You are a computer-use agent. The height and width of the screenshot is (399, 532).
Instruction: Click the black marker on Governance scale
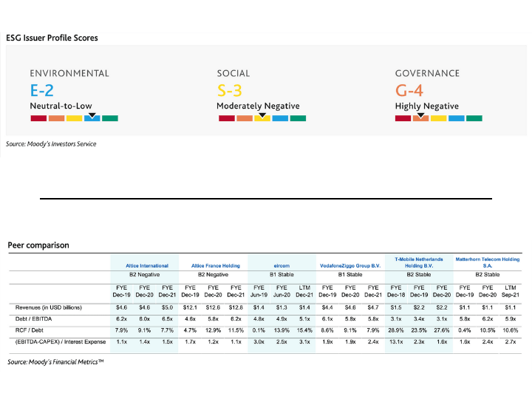pos(420,115)
